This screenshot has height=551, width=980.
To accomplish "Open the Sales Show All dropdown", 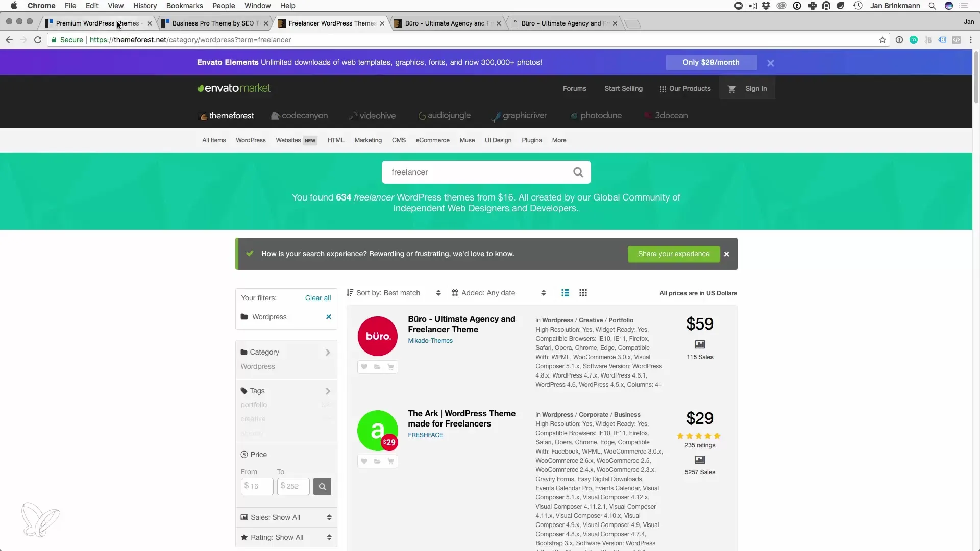I will click(x=286, y=517).
